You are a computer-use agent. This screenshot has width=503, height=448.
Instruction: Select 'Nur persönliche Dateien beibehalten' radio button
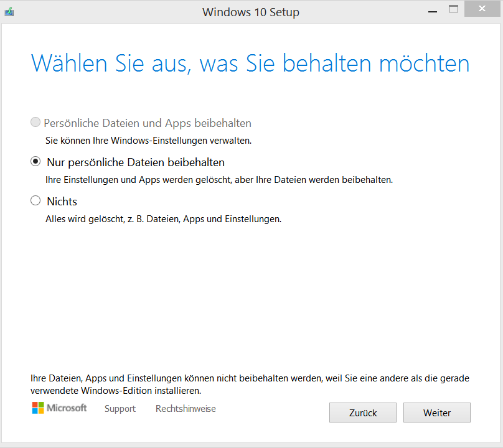point(35,161)
